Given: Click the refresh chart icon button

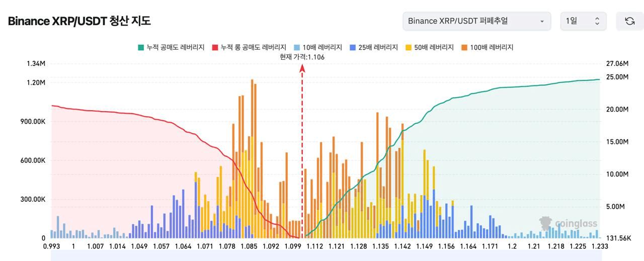Looking at the screenshot, I should point(629,21).
